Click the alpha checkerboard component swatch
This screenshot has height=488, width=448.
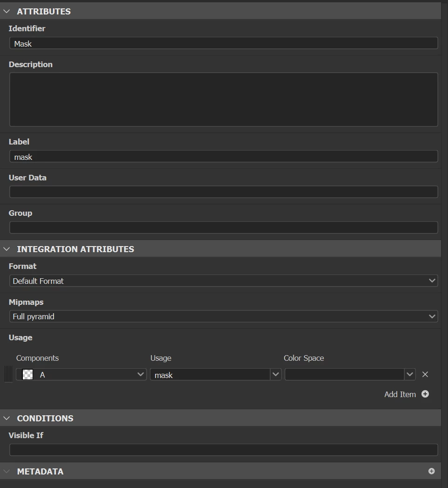tap(27, 374)
